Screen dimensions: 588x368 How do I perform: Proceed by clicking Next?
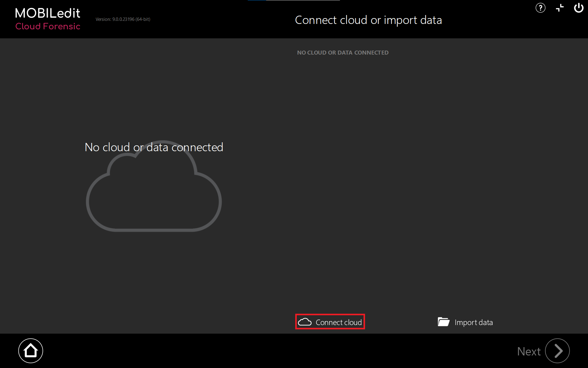[x=529, y=351]
